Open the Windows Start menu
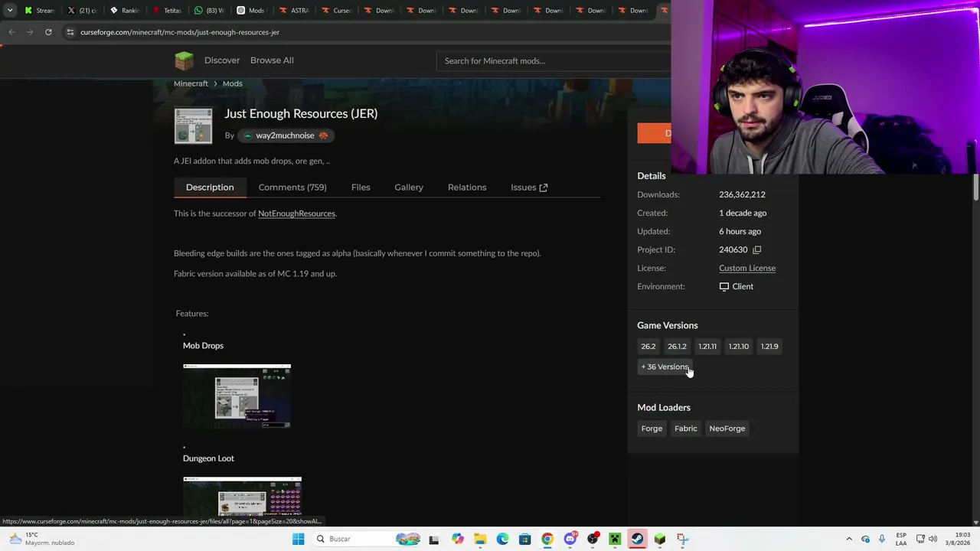This screenshot has width=980, height=551. (x=298, y=539)
